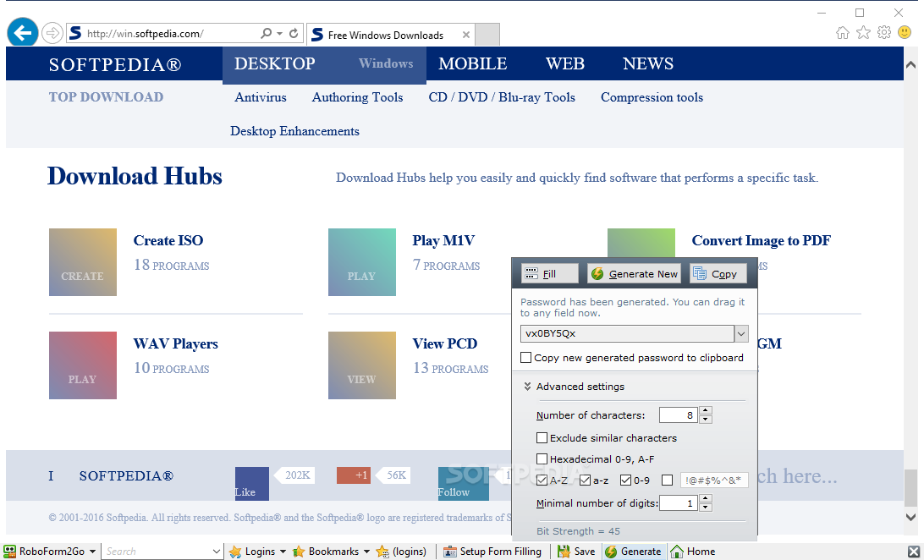
Task: Enable Copy new generated password to clipboard
Action: coord(526,358)
